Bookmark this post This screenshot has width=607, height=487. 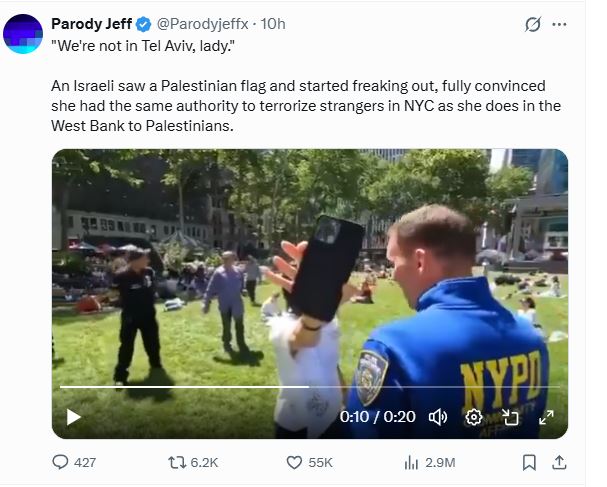(529, 462)
